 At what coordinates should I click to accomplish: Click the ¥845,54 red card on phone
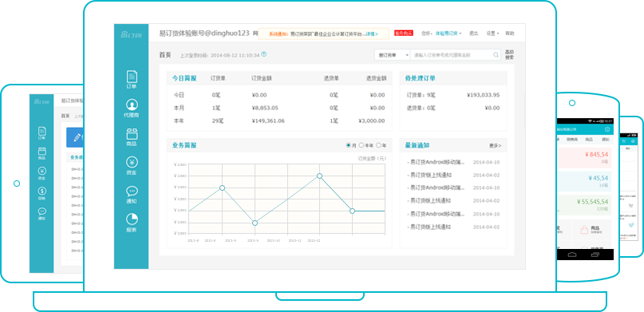(583, 158)
